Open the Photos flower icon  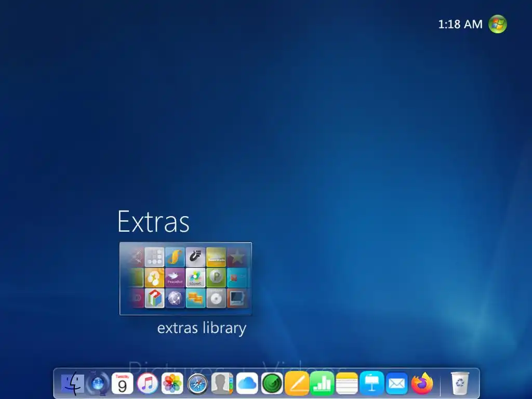[172, 384]
